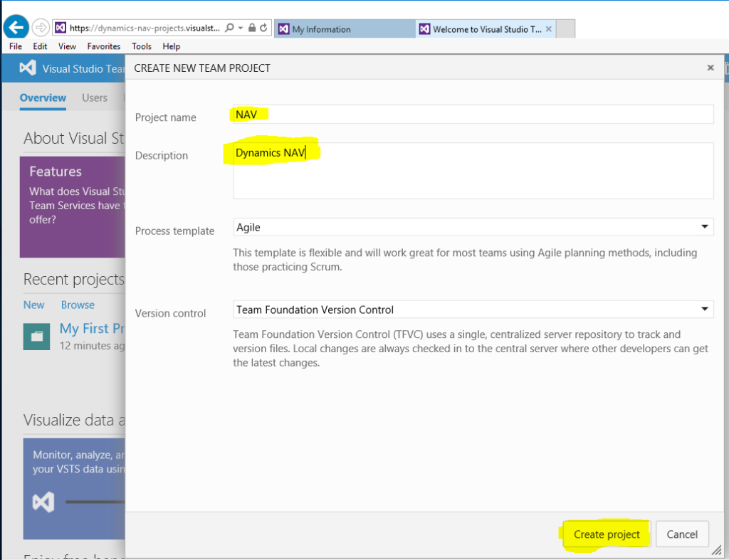The width and height of the screenshot is (729, 560).
Task: Click the grayed forward navigation button
Action: 41,27
